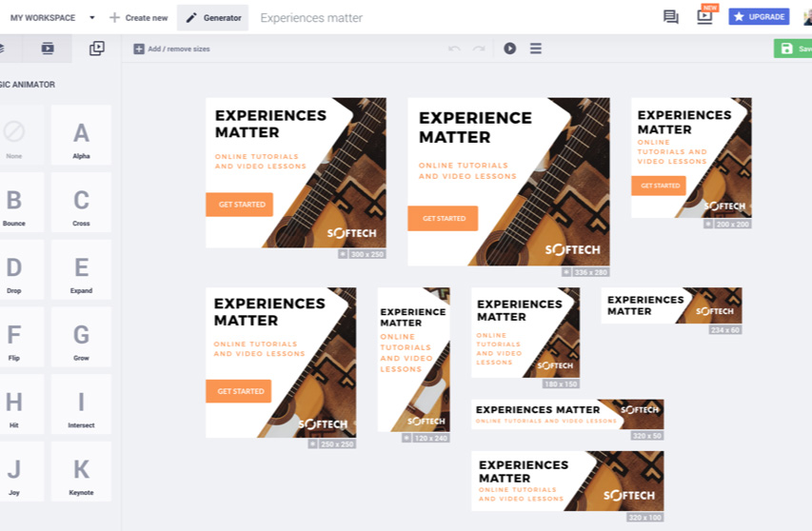Click the redo arrow icon
812x531 pixels.
(479, 49)
